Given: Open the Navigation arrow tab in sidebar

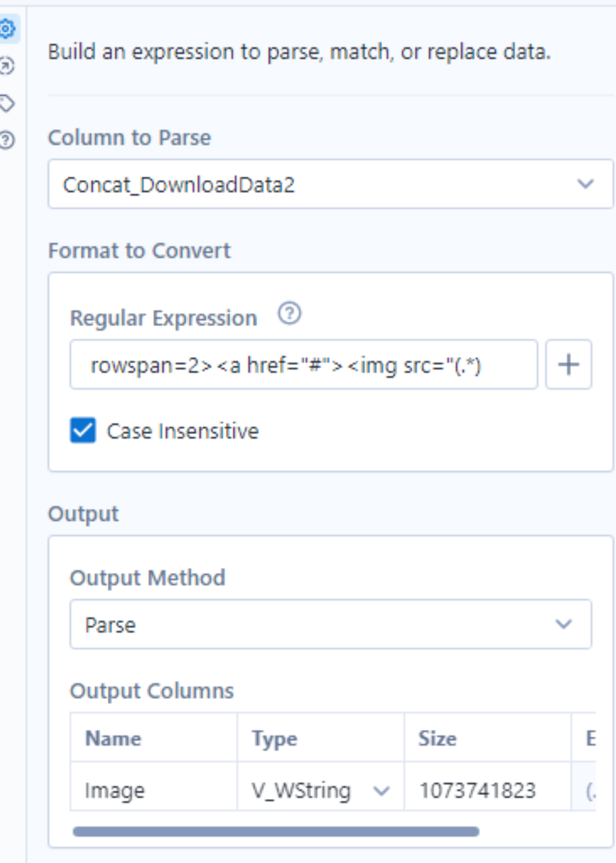Looking at the screenshot, I should pyautogui.click(x=7, y=66).
